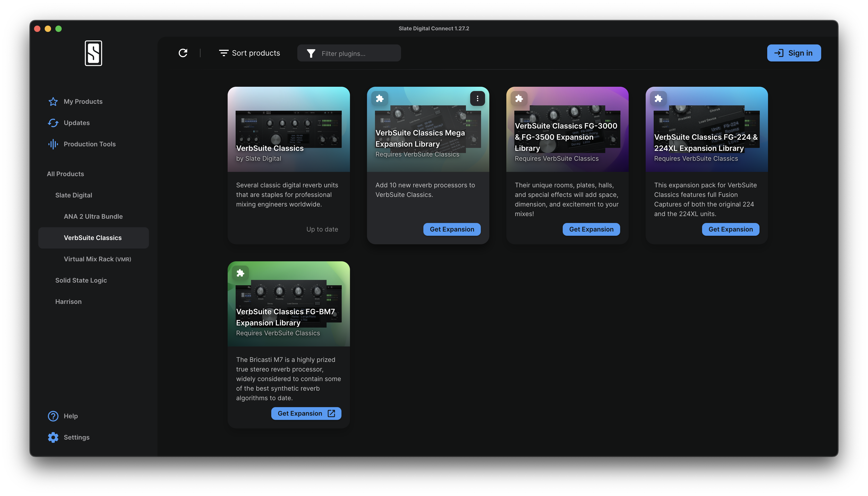The height and width of the screenshot is (496, 868).
Task: Click Mega Expansion Library card image
Action: point(428,129)
